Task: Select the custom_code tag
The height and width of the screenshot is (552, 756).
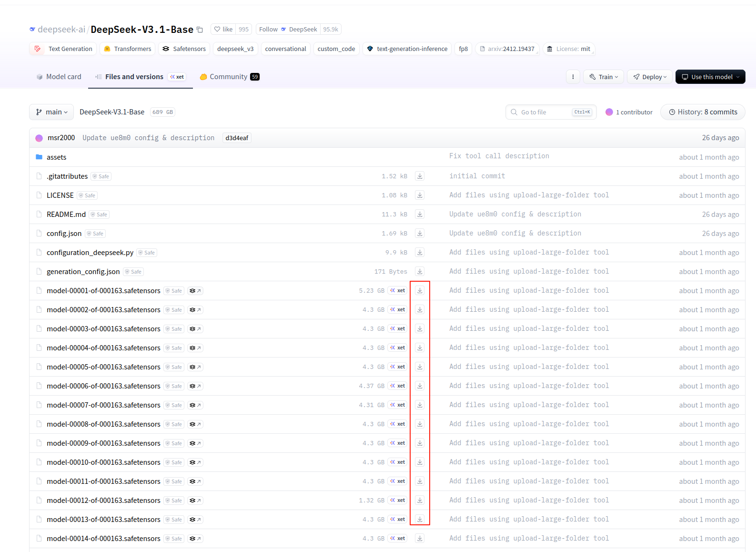Action: pyautogui.click(x=336, y=49)
